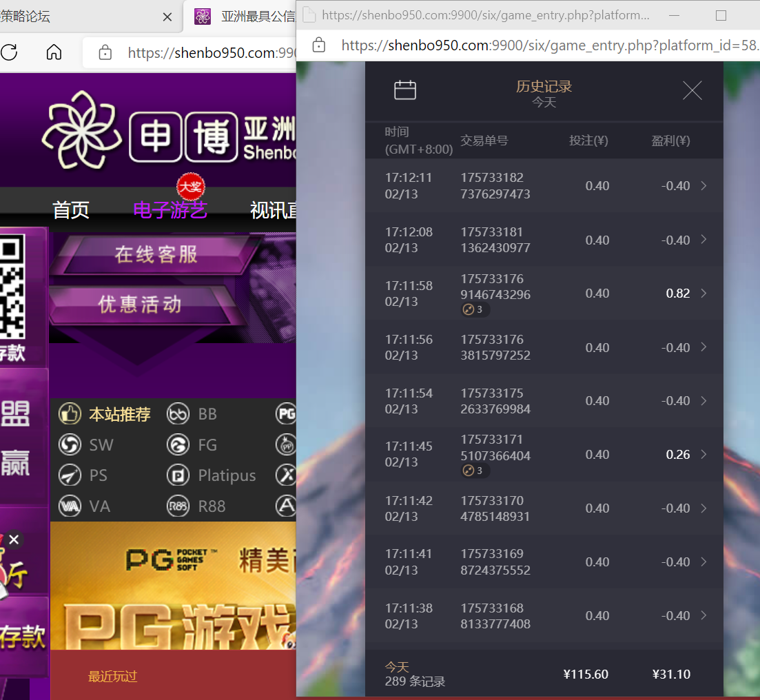Click the 投注(¥) column header
The width and height of the screenshot is (760, 700).
(x=588, y=141)
